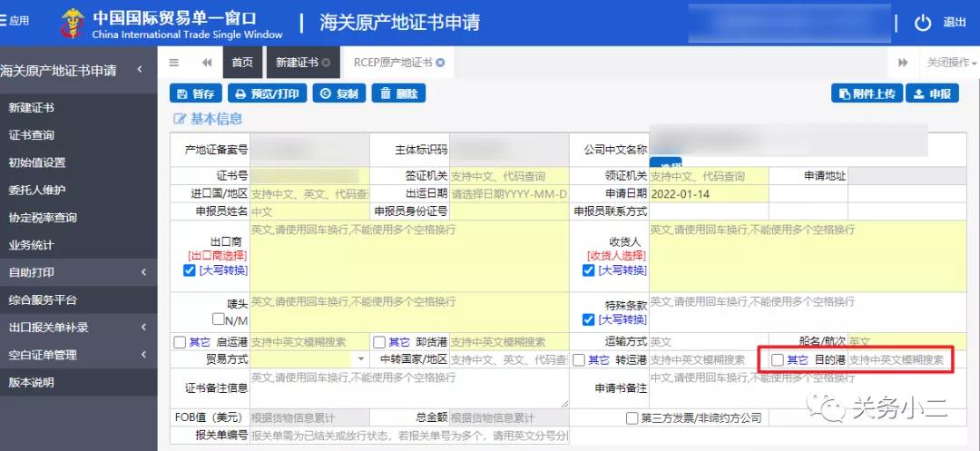Click the 暂存 save button
The image size is (980, 451).
pyautogui.click(x=195, y=93)
